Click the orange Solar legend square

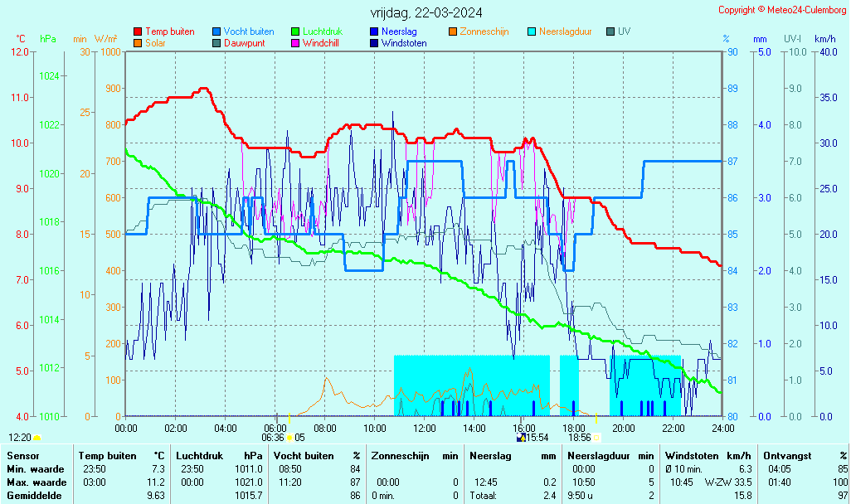pos(138,43)
